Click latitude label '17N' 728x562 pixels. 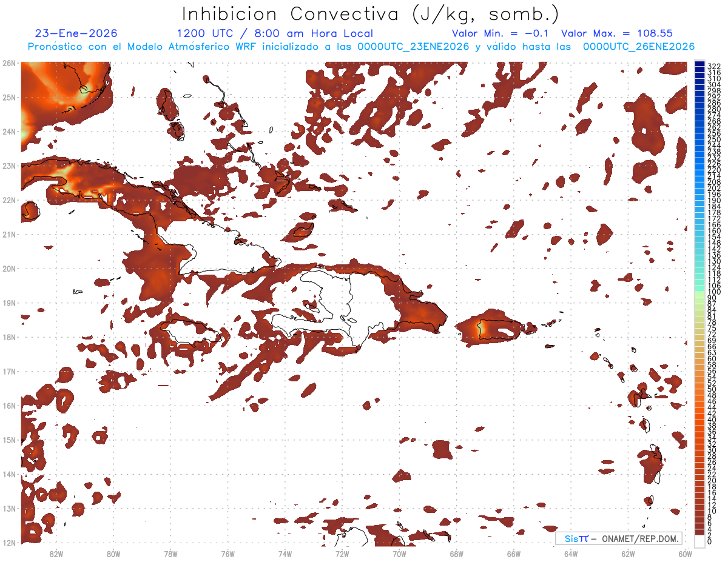point(9,371)
